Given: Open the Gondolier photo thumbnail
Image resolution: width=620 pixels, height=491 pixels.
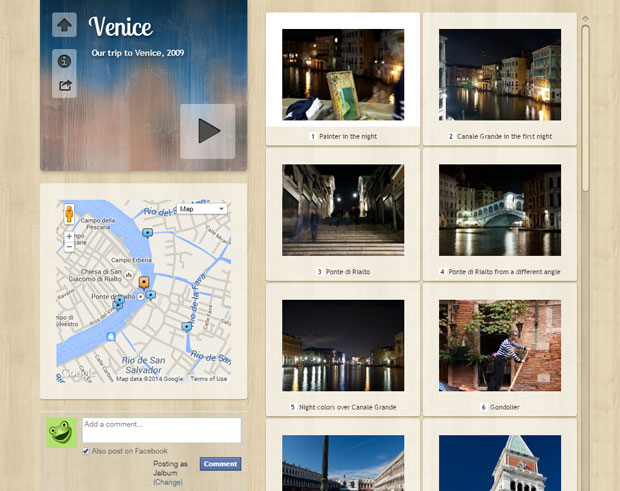Looking at the screenshot, I should point(499,345).
